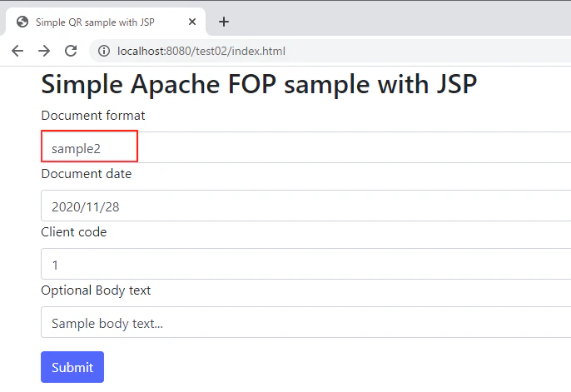Click the browser forward arrow
Image resolution: width=571 pixels, height=392 pixels.
point(44,51)
